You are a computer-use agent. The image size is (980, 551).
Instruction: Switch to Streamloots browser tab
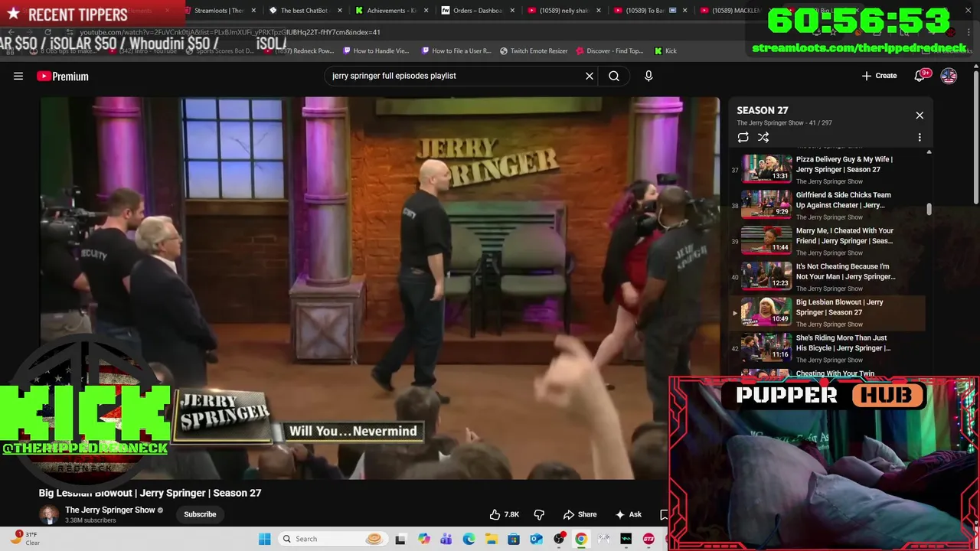[219, 11]
